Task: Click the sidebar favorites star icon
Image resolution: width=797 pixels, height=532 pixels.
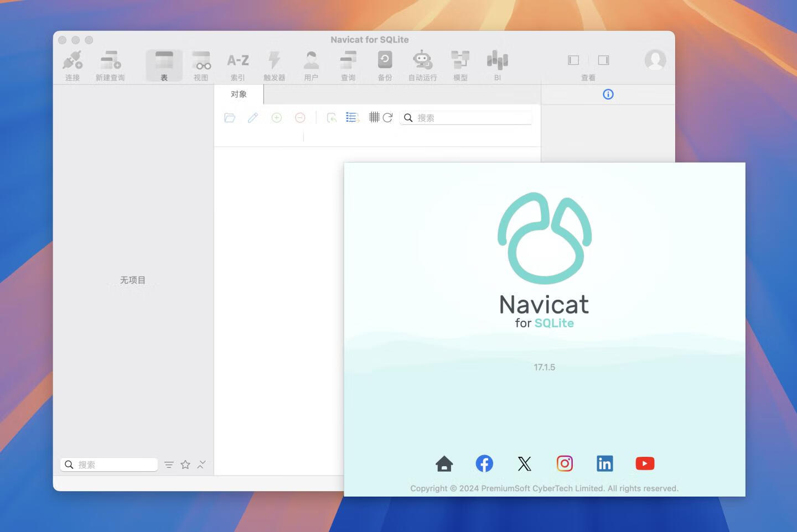Action: 185,465
